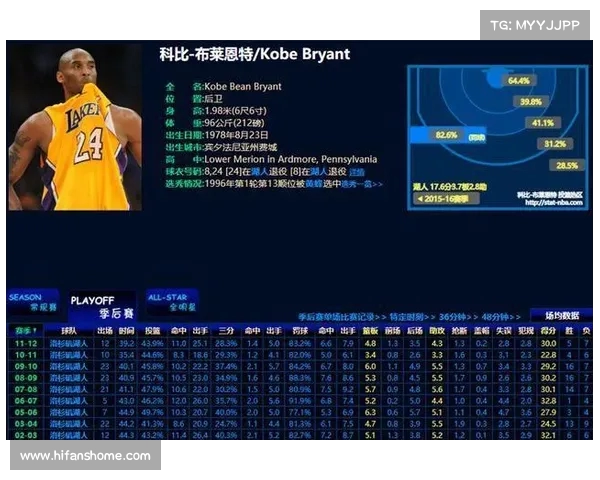Open the 05-06 season row link
Image resolution: width=600 pixels, height=480 pixels.
coord(26,413)
